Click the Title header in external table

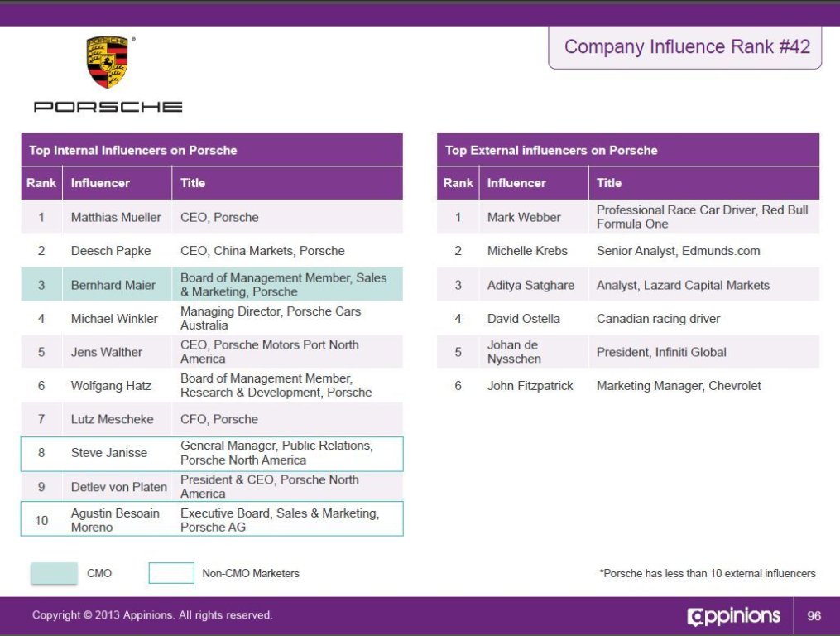point(704,183)
